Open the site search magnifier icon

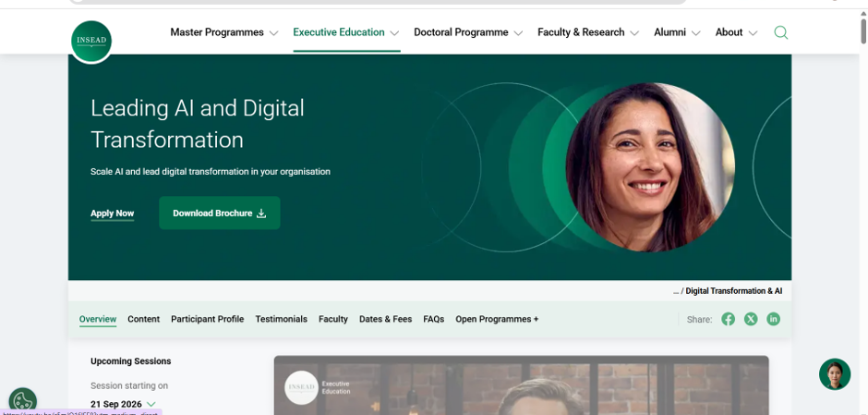[780, 32]
